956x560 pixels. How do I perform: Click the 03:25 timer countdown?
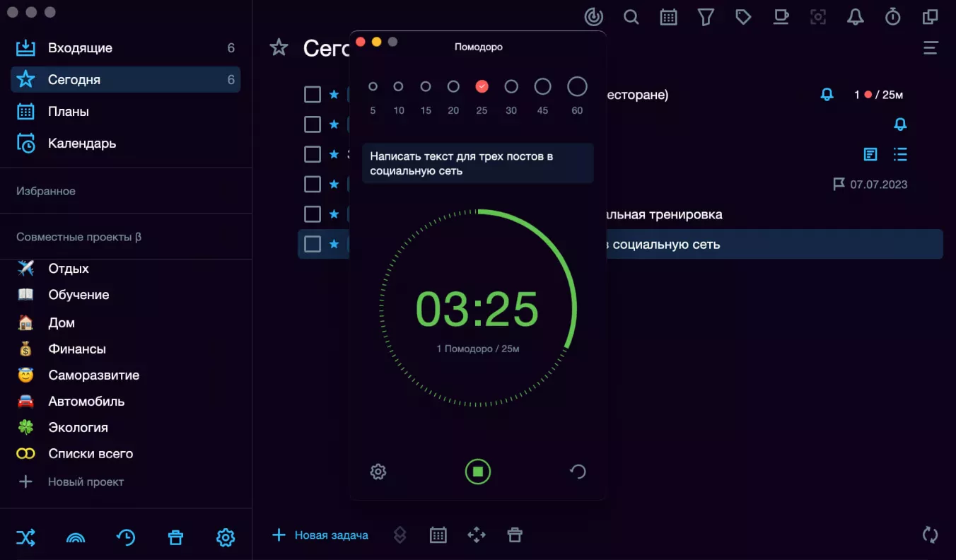477,309
